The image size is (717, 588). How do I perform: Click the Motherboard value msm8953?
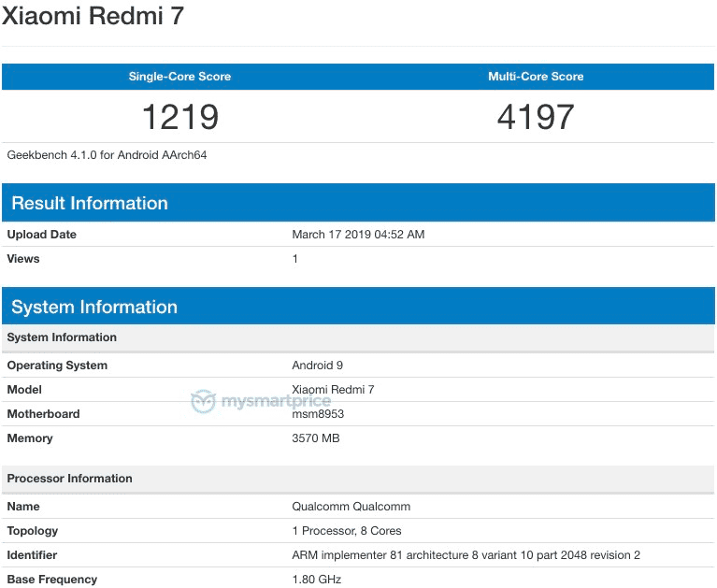[x=317, y=414]
